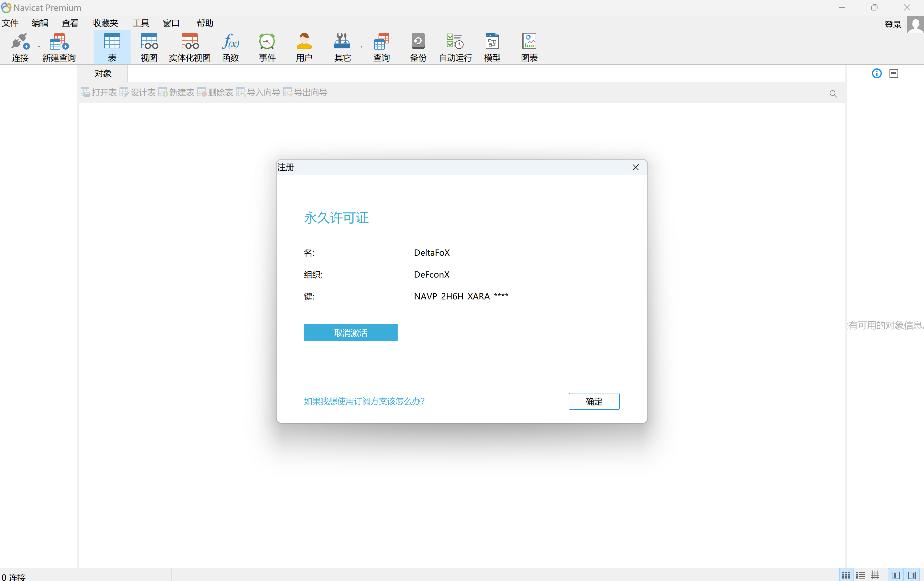This screenshot has width=924, height=581.
Task: Click the subscription plan question link
Action: (364, 401)
